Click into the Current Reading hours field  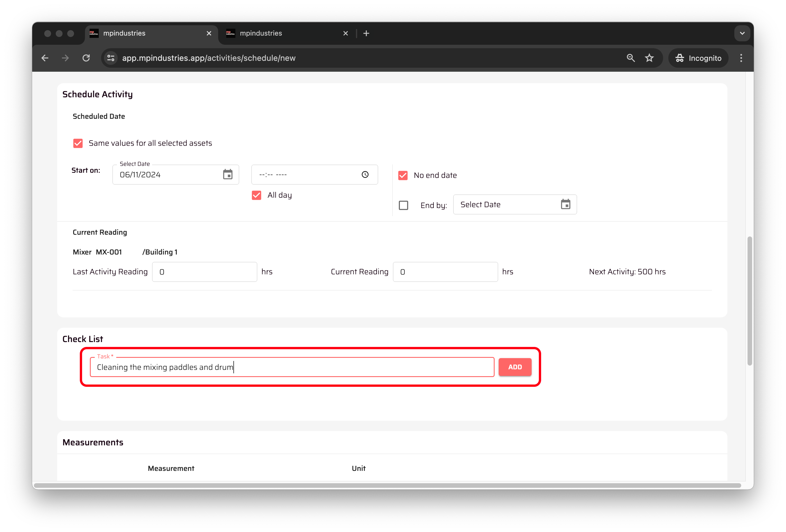[445, 272]
